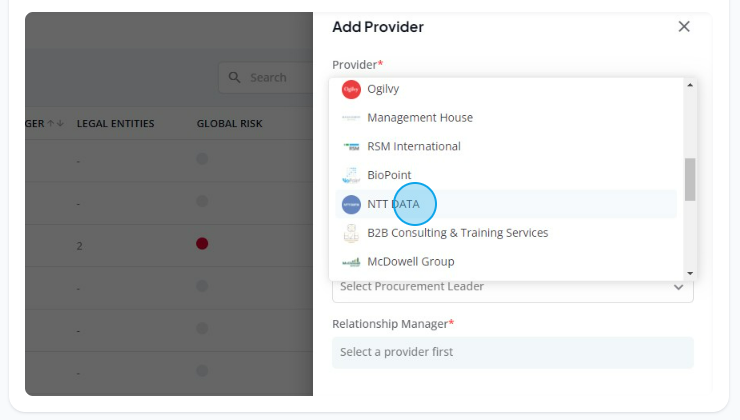Expand Procurement Leader chevron arrow
Screen dimensions: 740x420
click(x=679, y=287)
